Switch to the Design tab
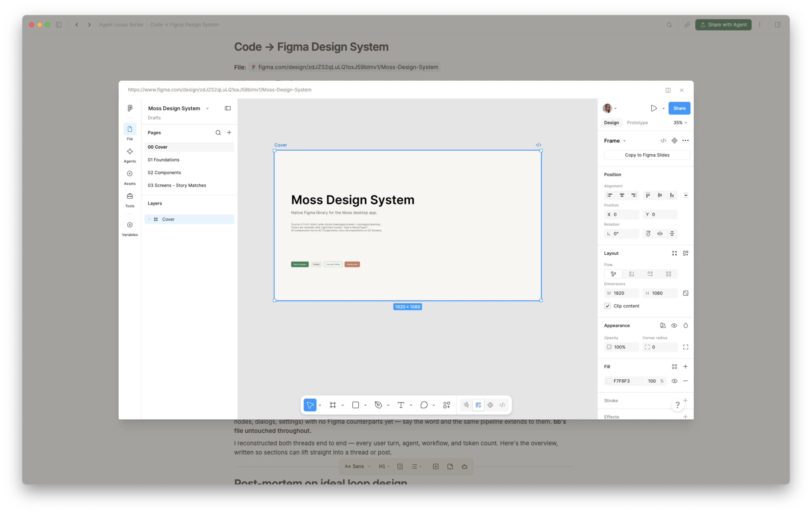Screen dimensions: 812x514 (x=611, y=123)
